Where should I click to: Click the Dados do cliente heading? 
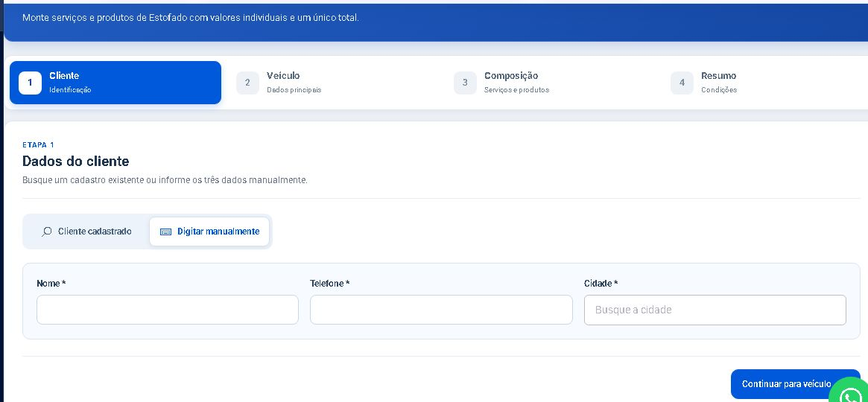coord(76,162)
